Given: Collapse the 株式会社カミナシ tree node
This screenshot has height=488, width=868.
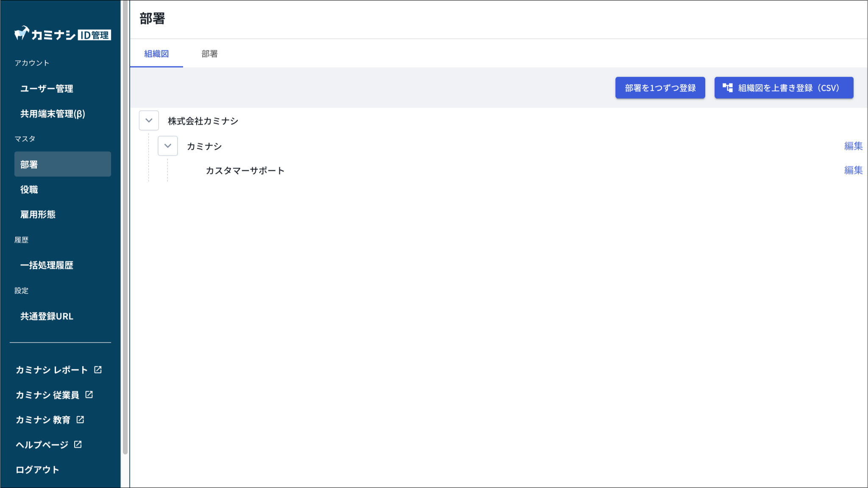Looking at the screenshot, I should (149, 121).
